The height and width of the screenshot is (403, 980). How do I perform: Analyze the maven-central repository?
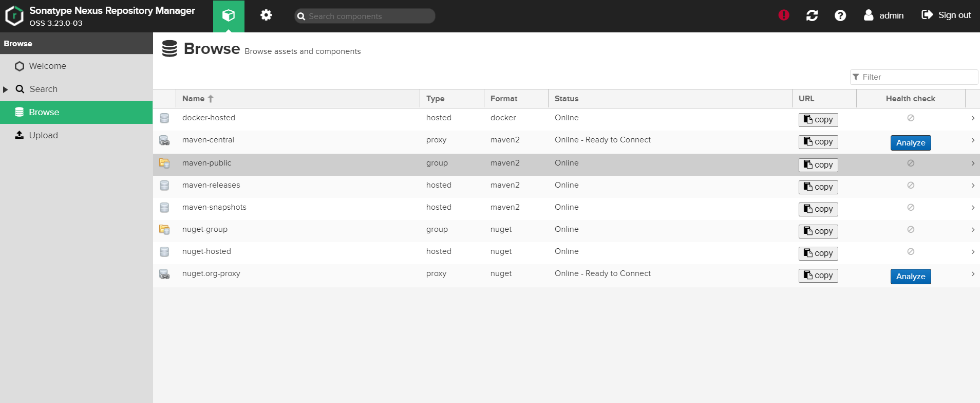click(910, 143)
